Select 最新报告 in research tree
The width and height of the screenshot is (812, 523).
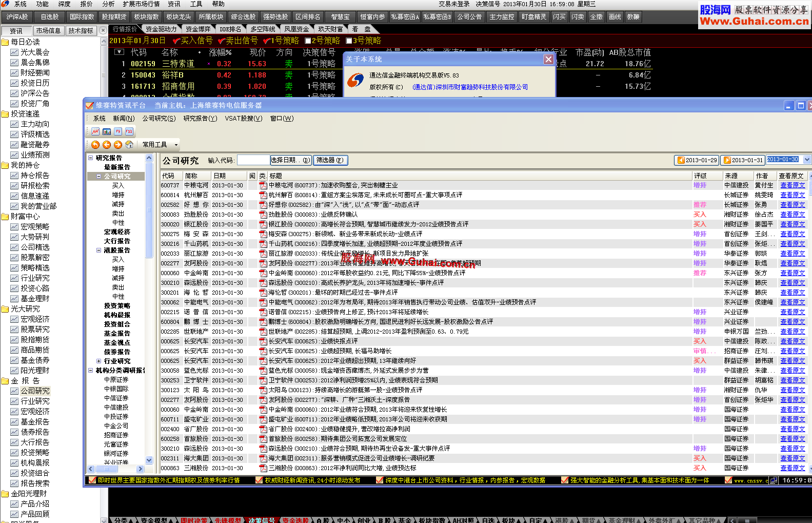coord(117,167)
